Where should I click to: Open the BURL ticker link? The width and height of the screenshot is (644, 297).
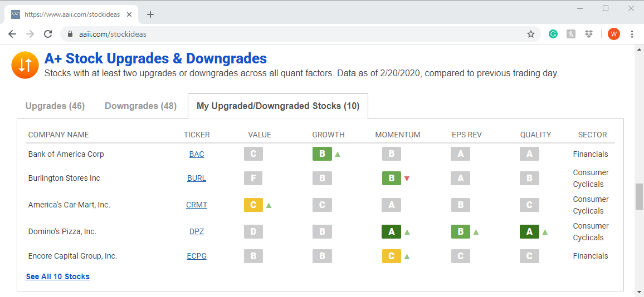(x=197, y=179)
